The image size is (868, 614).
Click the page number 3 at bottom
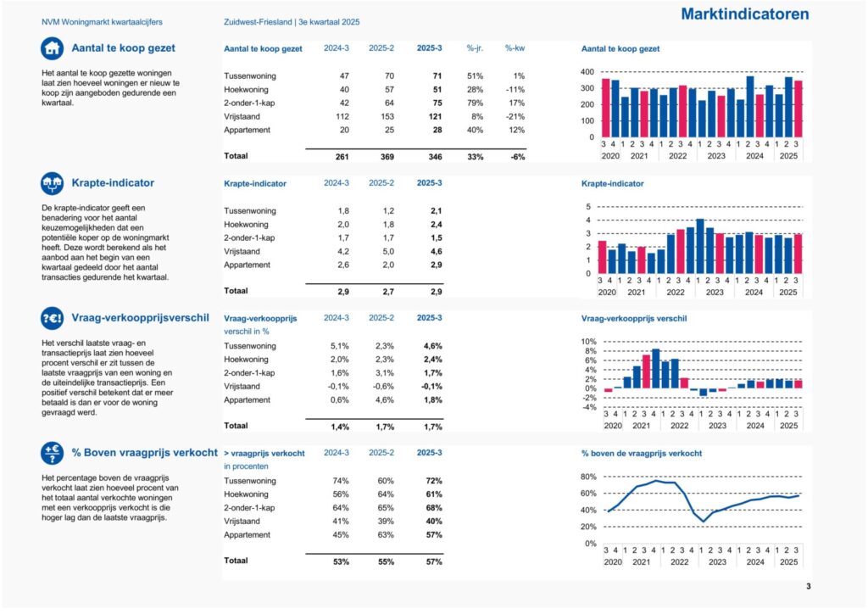808,587
